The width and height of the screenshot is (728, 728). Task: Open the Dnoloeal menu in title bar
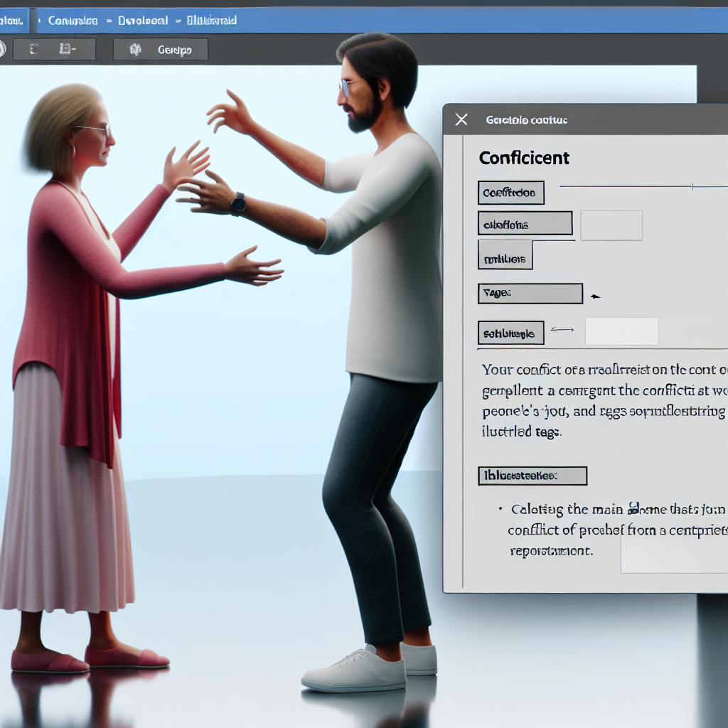(143, 21)
